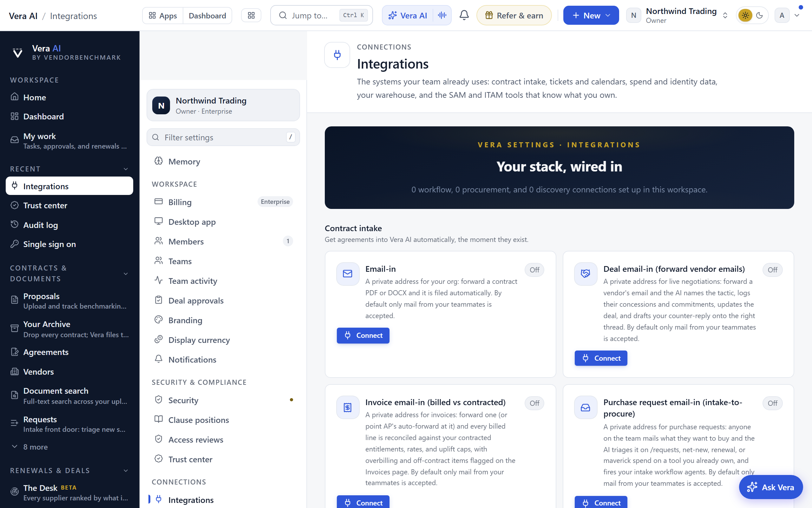Open the user account menu chevron

[797, 16]
